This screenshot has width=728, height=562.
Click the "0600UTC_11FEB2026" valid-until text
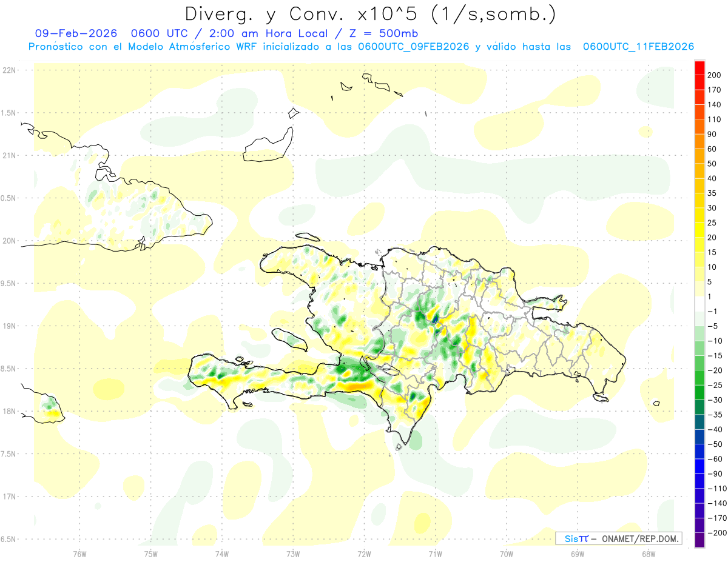(x=638, y=47)
